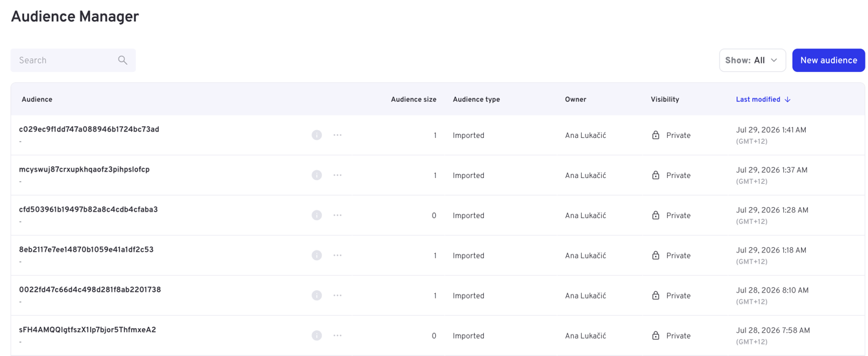
Task: Open info icon for cfd503961b19497b82a8c4cdb4cfaba3
Action: point(317,216)
